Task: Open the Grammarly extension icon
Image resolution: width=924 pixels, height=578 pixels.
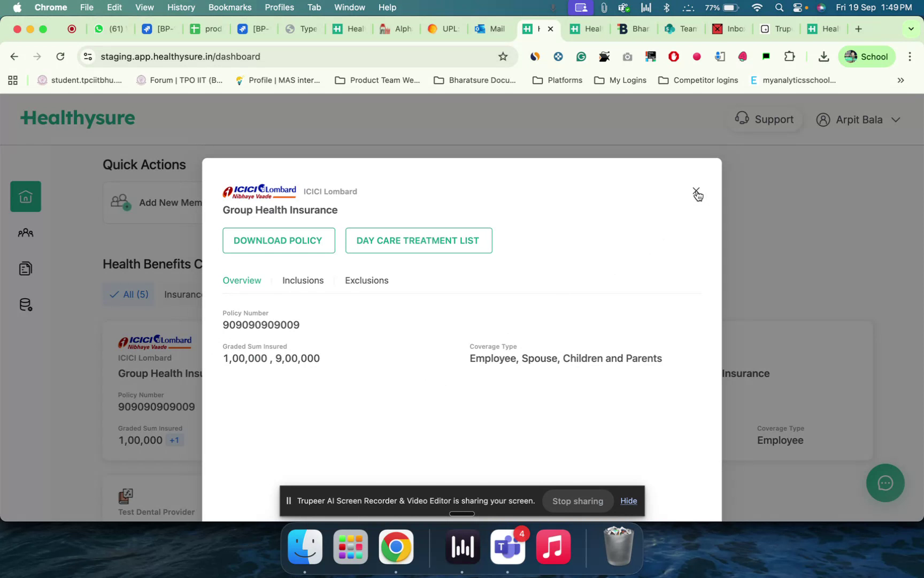Action: [x=581, y=56]
